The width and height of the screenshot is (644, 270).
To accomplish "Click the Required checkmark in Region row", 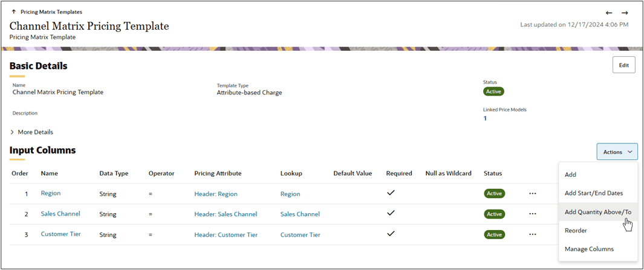I will [391, 193].
